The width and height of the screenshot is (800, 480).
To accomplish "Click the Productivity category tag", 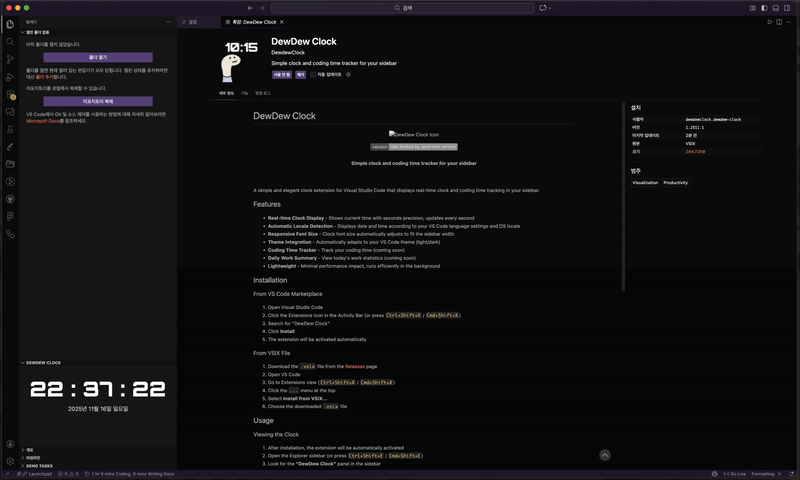I will (676, 183).
